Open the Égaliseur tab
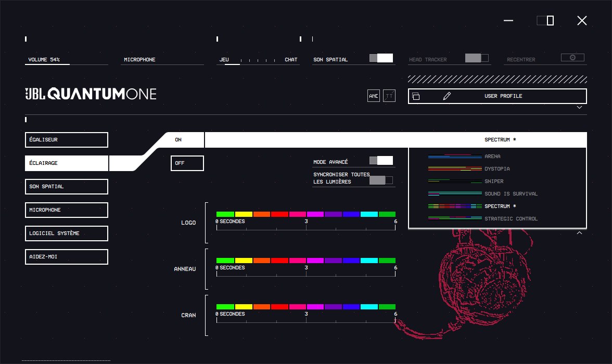612x364 pixels. (67, 140)
